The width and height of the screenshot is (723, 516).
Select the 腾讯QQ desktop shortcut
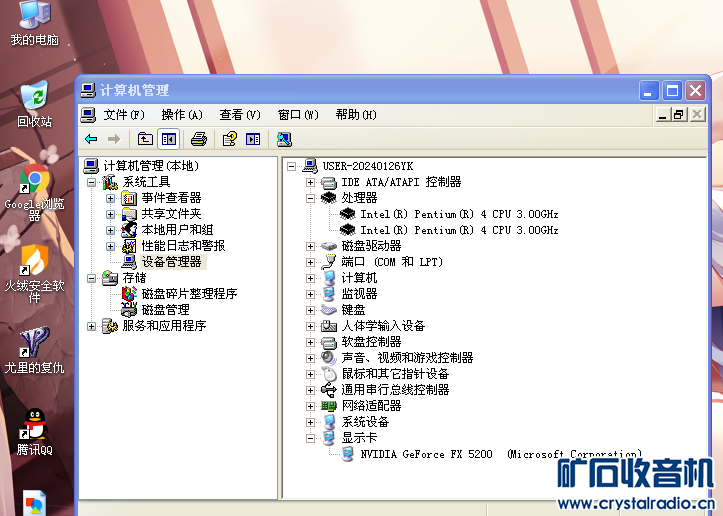(x=35, y=432)
